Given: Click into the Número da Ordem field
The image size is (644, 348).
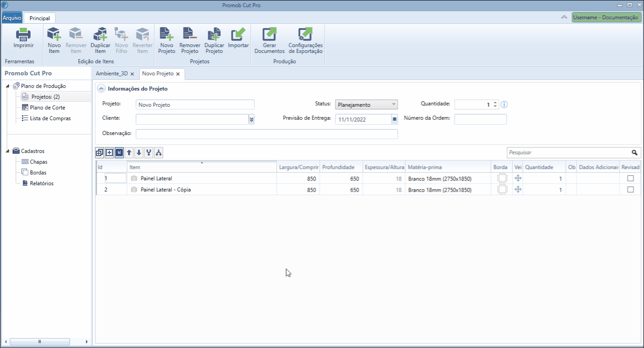Looking at the screenshot, I should pyautogui.click(x=480, y=119).
